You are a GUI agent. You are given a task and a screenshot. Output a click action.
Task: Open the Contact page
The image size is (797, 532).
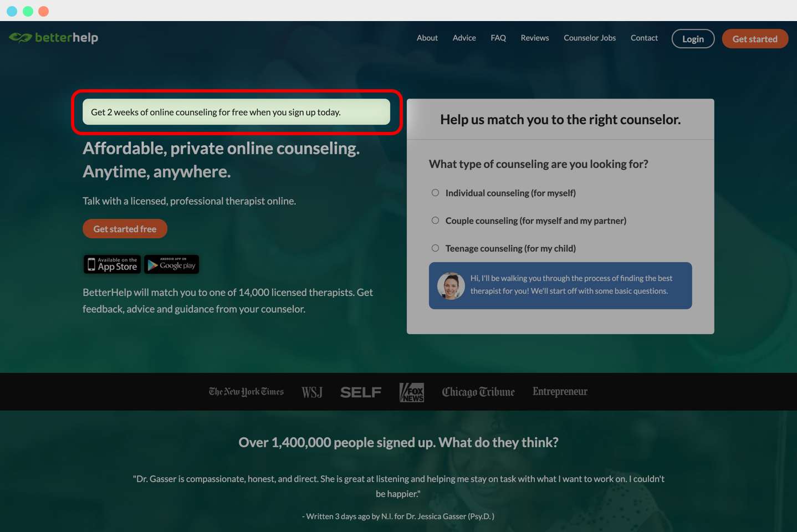644,38
